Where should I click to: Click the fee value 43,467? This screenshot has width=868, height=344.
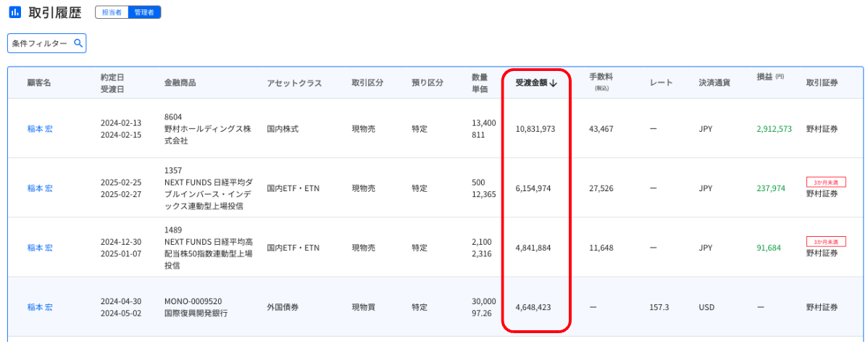tap(601, 129)
